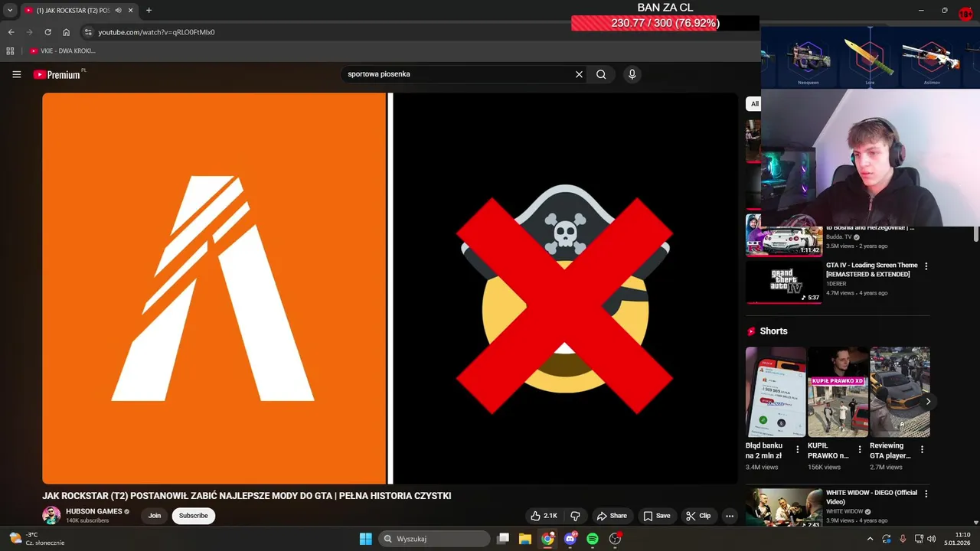
Task: Clear the search text with the X
Action: [x=579, y=74]
